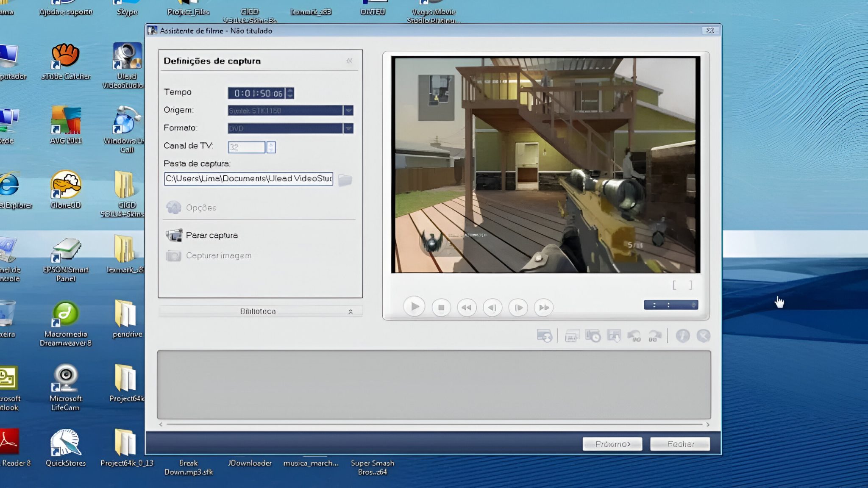Select the first capture icon in the lower toolbar
This screenshot has height=488, width=868.
(545, 336)
